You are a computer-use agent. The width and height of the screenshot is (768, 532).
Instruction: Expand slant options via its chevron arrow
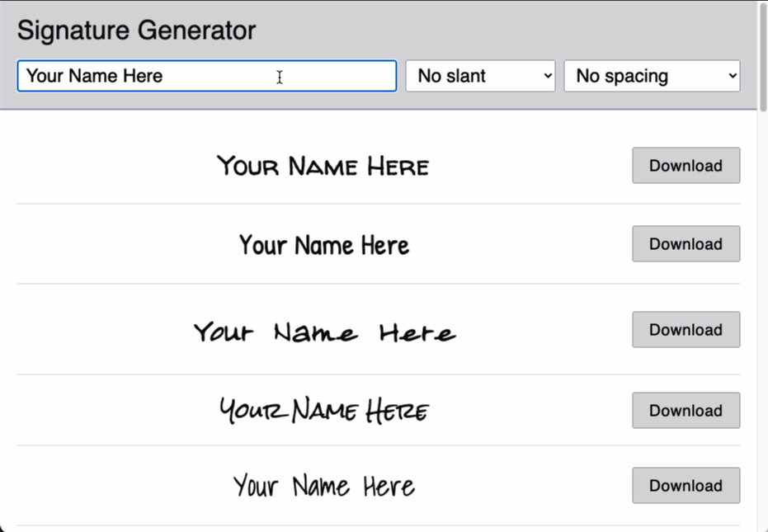[x=548, y=75]
